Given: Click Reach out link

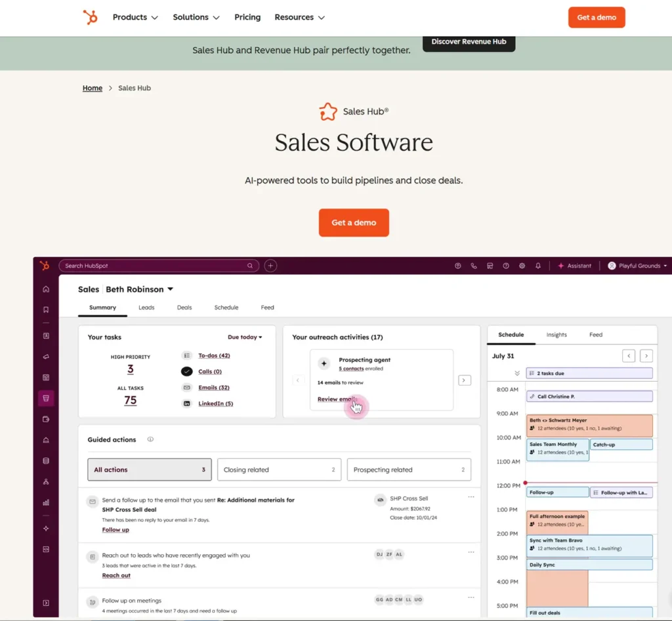Looking at the screenshot, I should (115, 575).
